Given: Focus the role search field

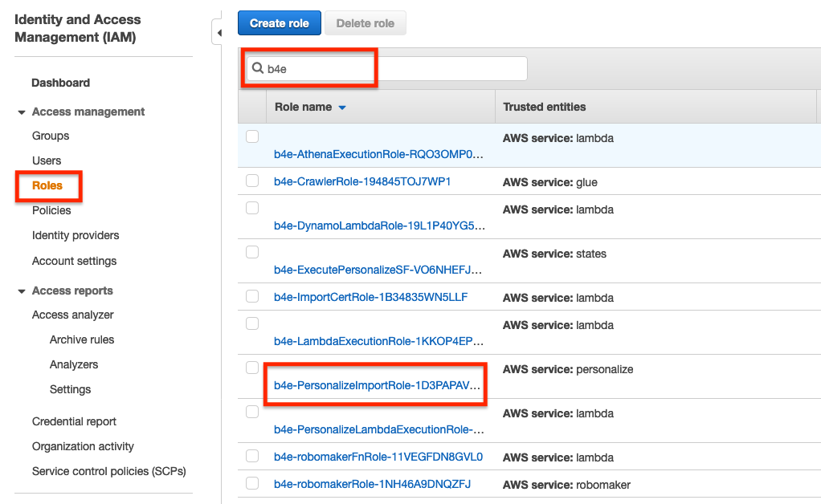Looking at the screenshot, I should click(386, 68).
